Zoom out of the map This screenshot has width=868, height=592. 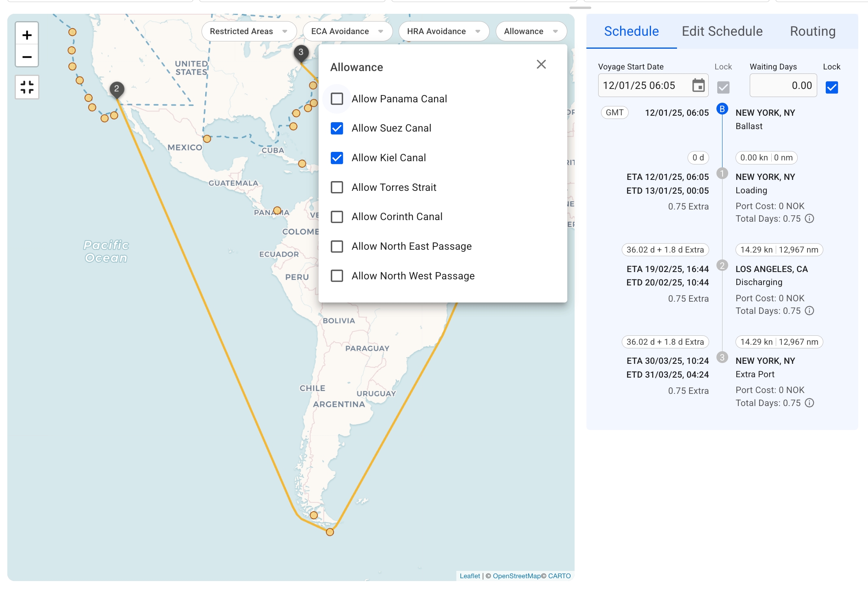click(27, 57)
